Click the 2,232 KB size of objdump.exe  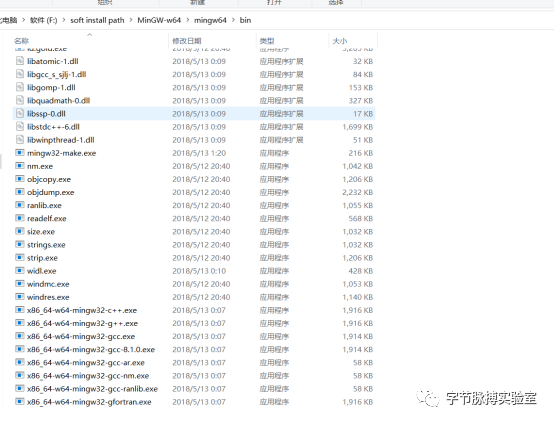point(358,192)
